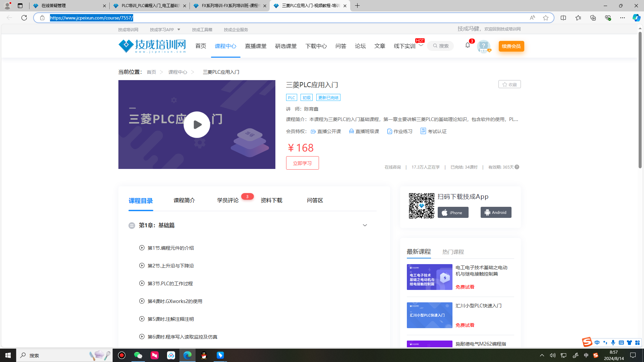Click the play icon for 第2节.上升沿与下降沿
644x362 pixels.
click(142, 265)
